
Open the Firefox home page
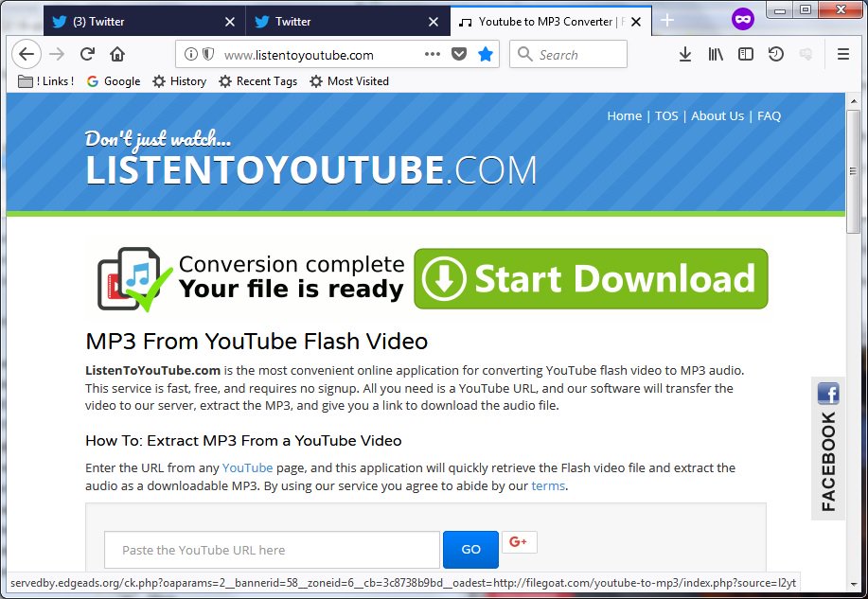point(117,54)
